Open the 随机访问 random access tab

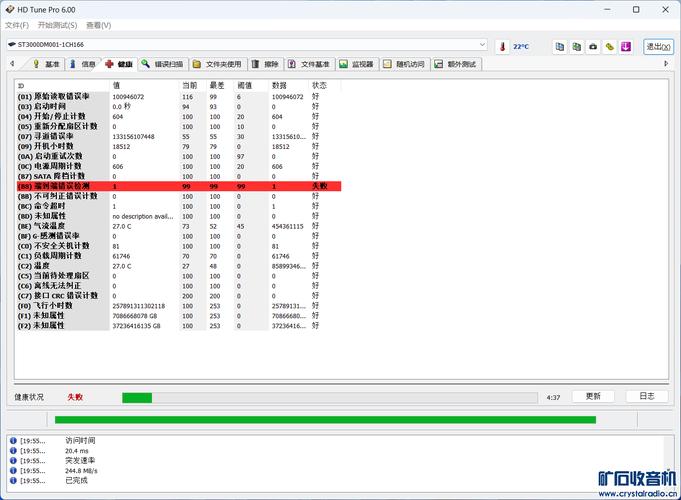[x=404, y=64]
